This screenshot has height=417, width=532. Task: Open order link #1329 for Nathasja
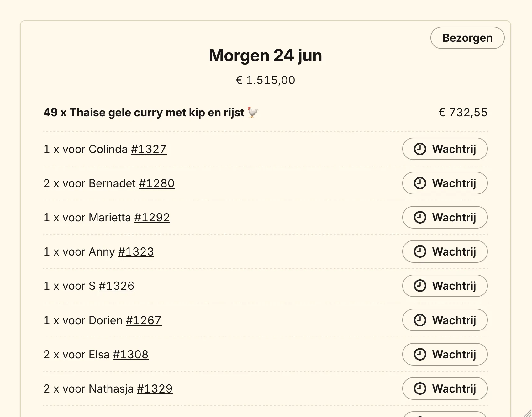point(155,389)
